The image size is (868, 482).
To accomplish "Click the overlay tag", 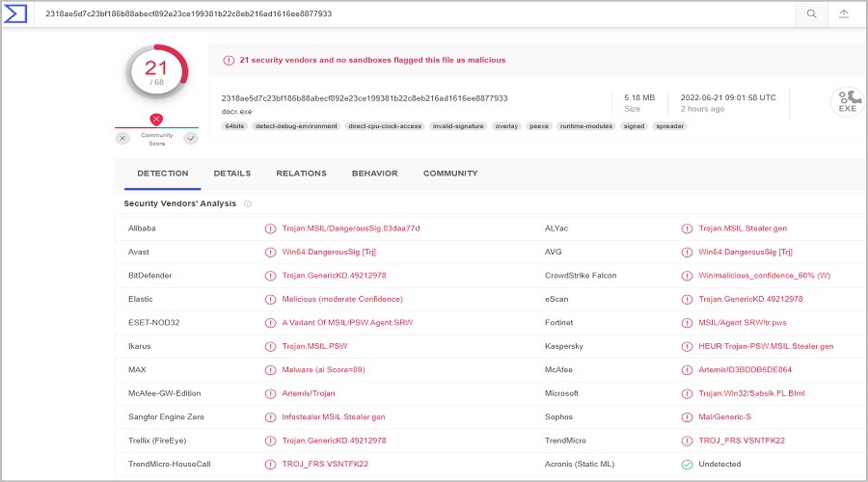I will [506, 126].
